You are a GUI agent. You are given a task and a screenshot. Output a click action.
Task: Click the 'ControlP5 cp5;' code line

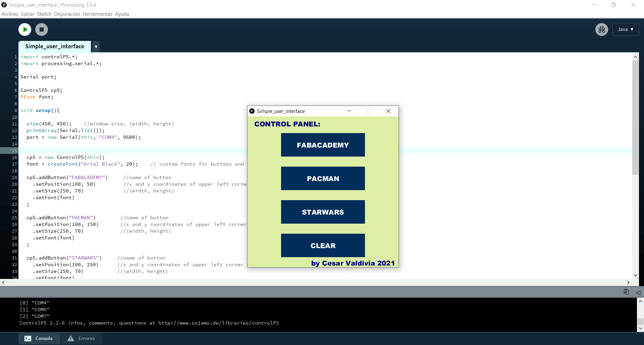tap(42, 90)
